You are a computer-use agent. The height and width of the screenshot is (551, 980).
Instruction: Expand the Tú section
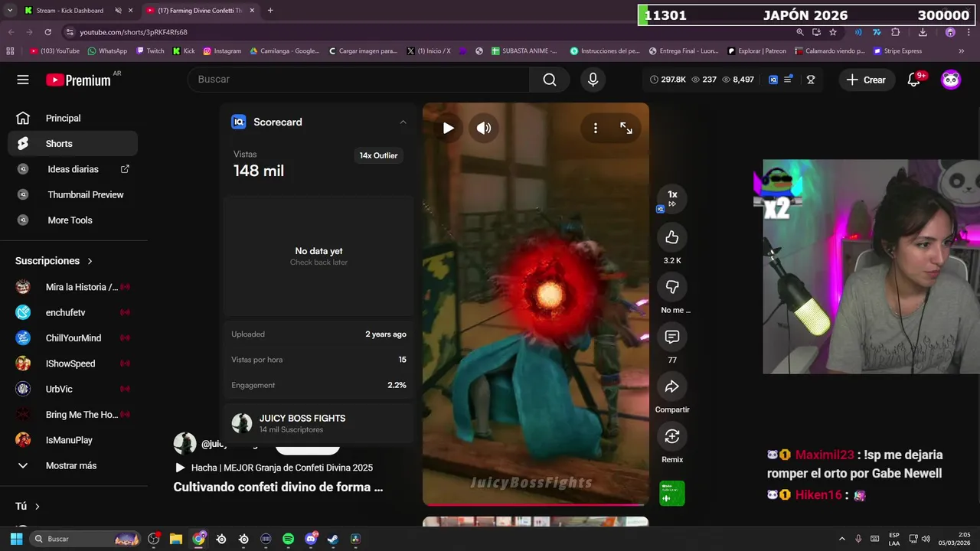(28, 506)
